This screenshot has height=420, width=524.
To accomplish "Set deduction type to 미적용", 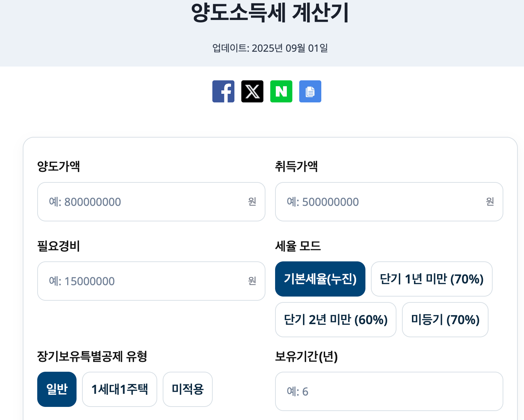I will (x=188, y=389).
